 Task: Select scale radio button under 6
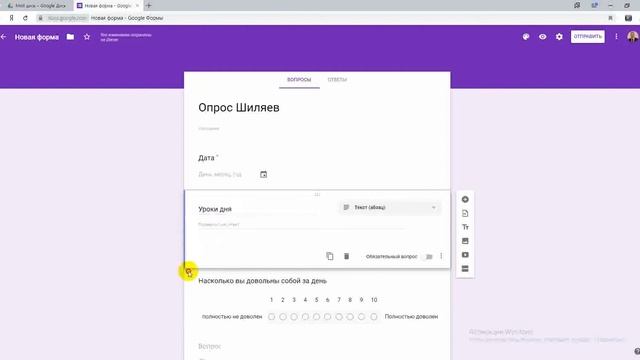[x=327, y=317]
